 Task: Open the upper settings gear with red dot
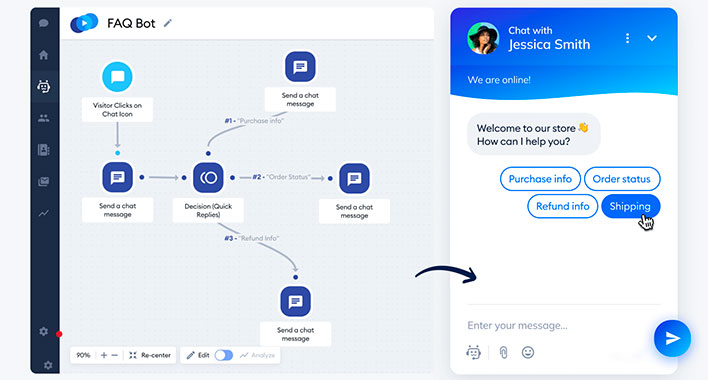click(44, 332)
